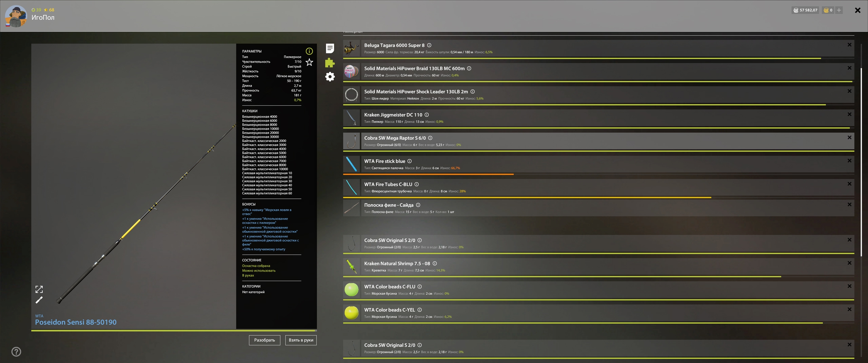The image size is (868, 363).
Task: Show info for Beluga Tagara 6000 Super 8
Action: (429, 45)
